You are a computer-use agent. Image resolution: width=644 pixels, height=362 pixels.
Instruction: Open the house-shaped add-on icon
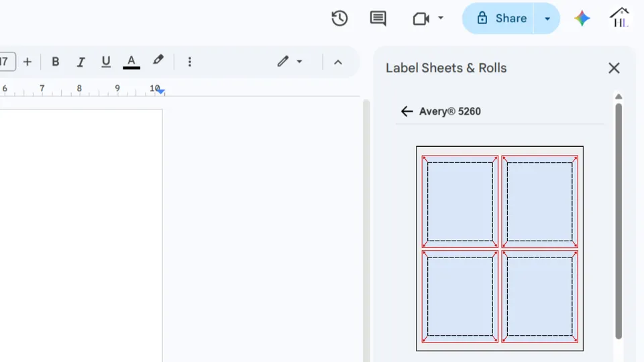point(619,17)
